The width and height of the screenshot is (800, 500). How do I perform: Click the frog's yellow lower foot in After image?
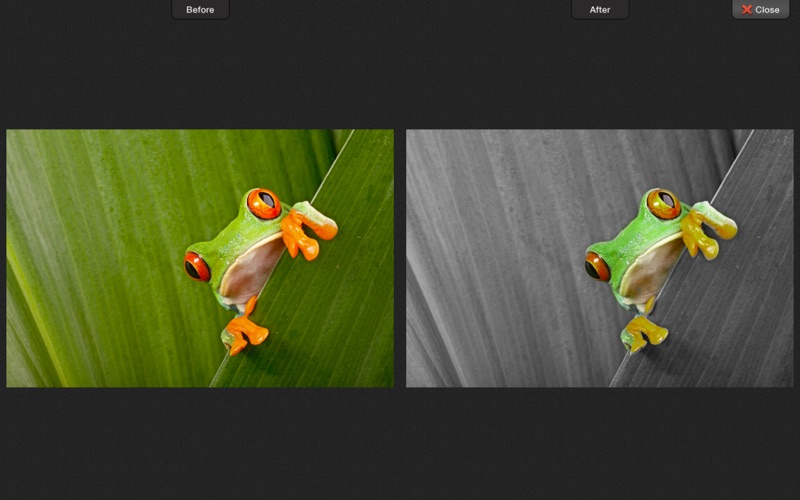[x=646, y=332]
